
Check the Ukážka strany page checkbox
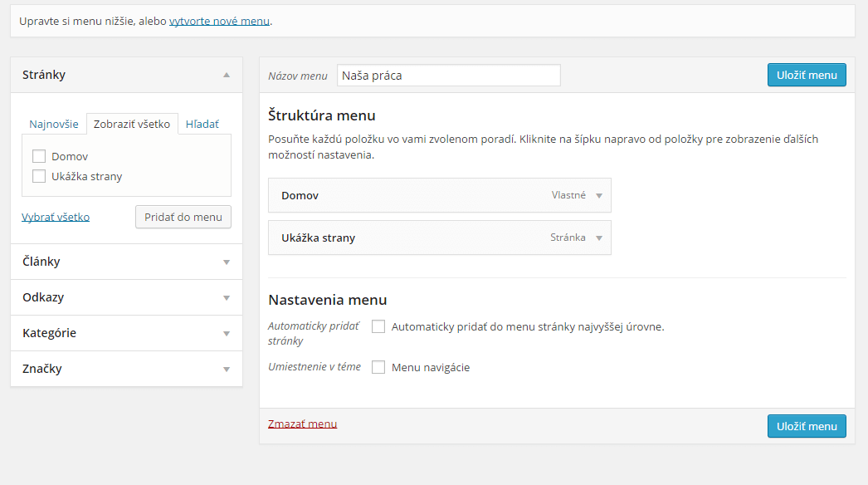39,176
